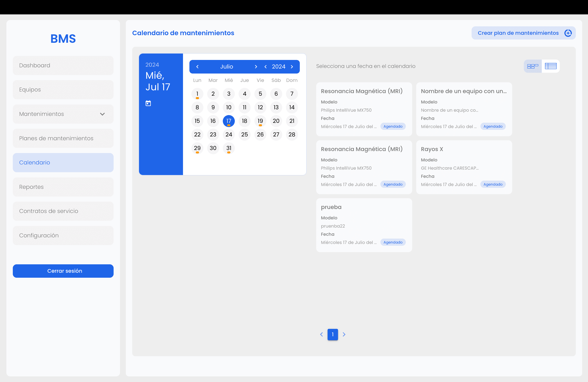Select July 24 in the calendar
The width and height of the screenshot is (588, 382).
229,134
